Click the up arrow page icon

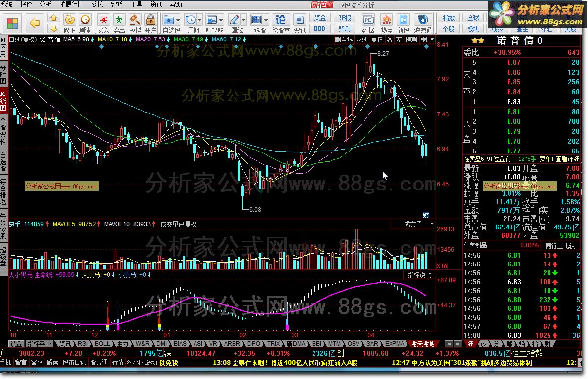(54, 18)
